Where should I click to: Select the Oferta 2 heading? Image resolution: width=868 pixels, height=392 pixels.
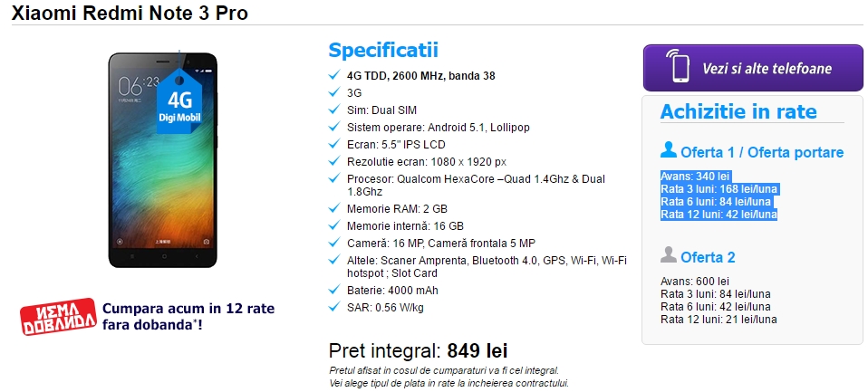pyautogui.click(x=709, y=257)
